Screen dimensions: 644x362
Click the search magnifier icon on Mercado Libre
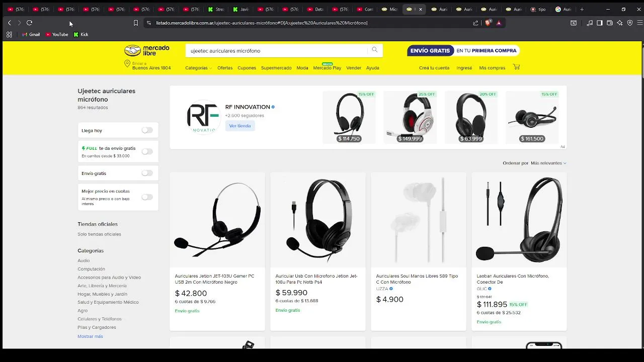(375, 50)
